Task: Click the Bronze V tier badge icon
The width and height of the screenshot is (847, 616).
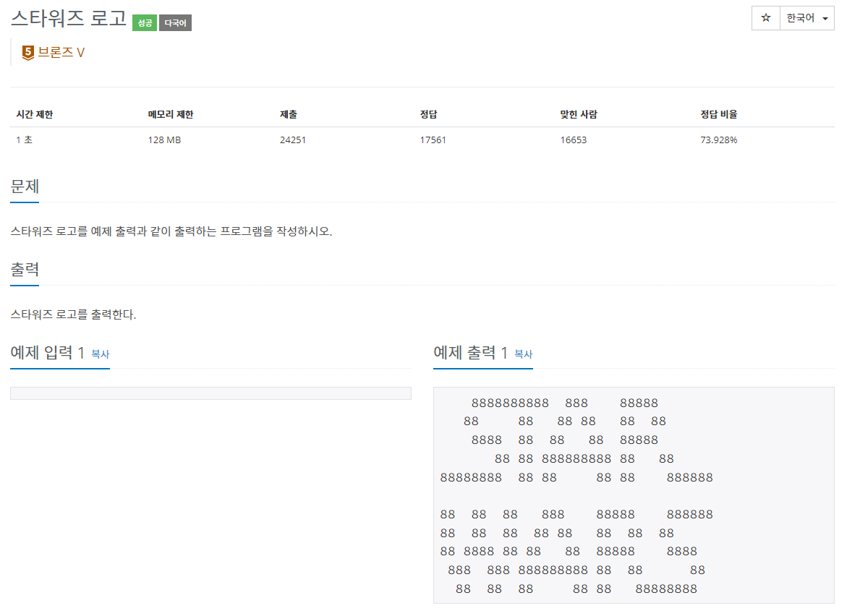Action: [27, 52]
